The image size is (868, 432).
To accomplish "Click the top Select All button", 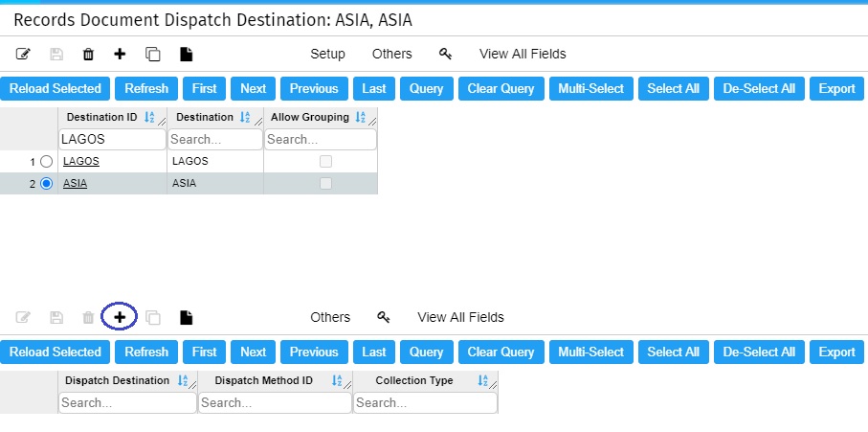I will pyautogui.click(x=673, y=89).
